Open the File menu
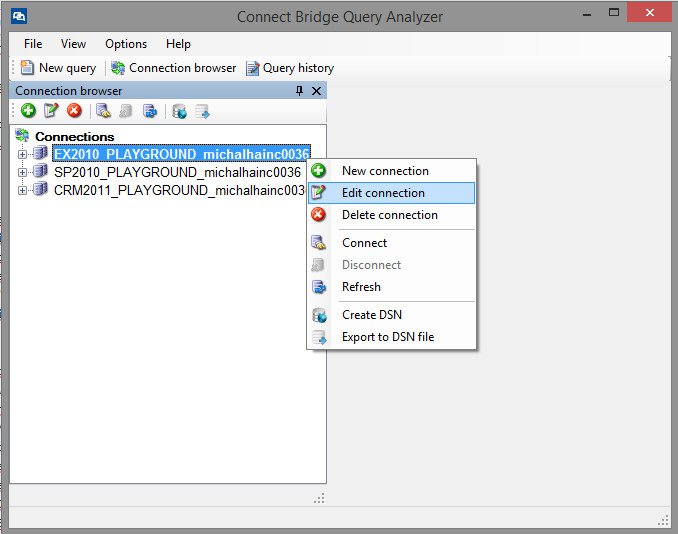This screenshot has height=534, width=678. pyautogui.click(x=33, y=44)
